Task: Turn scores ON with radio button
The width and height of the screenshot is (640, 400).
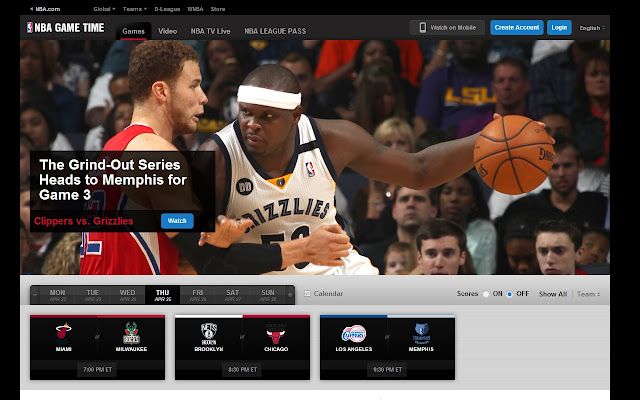Action: (x=486, y=294)
